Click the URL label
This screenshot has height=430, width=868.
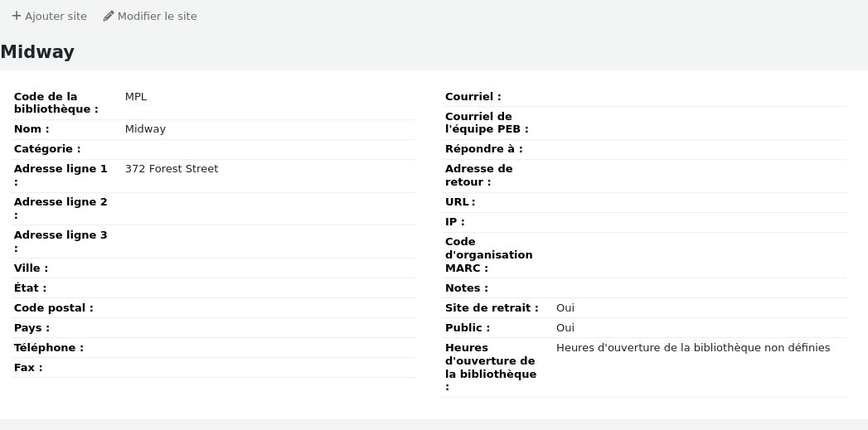pos(460,202)
